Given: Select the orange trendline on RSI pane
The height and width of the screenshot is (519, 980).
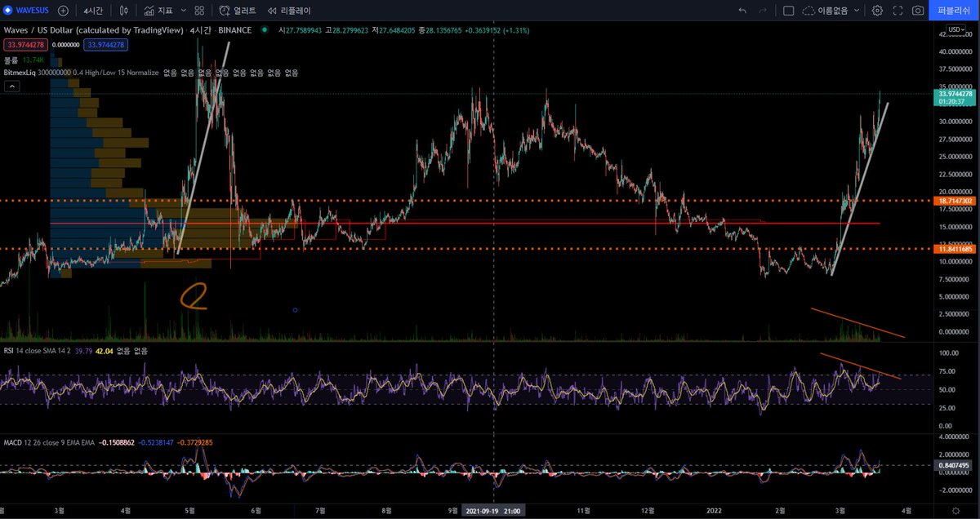Looking at the screenshot, I should tap(860, 366).
